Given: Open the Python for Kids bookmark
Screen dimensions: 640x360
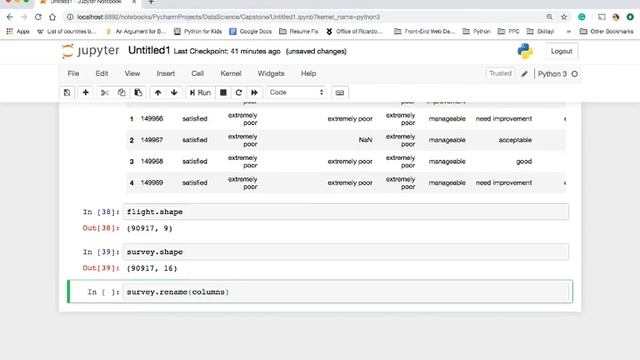Looking at the screenshot, I should pos(198,31).
